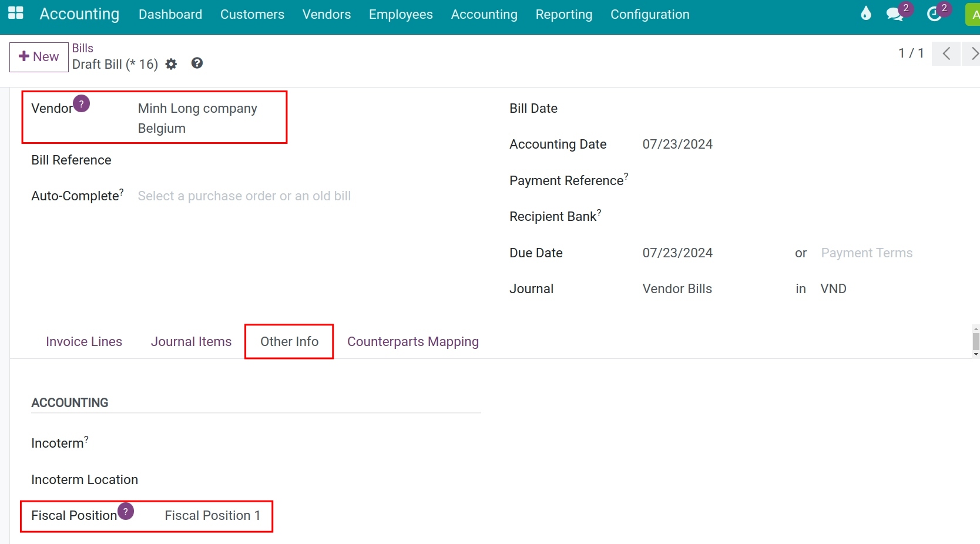Viewport: 980px width, 544px height.
Task: Open the Configuration menu
Action: click(650, 14)
